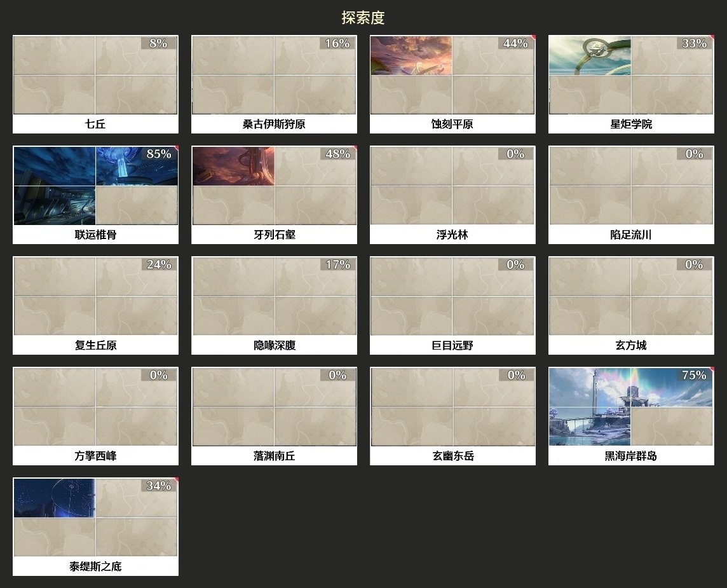
Task: Open the 泰缇斯之底 exploration card
Action: [x=95, y=527]
